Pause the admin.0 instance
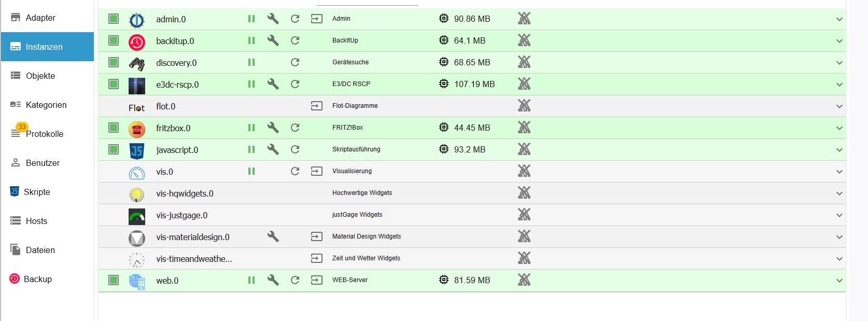Image resolution: width=868 pixels, height=321 pixels. (x=251, y=19)
